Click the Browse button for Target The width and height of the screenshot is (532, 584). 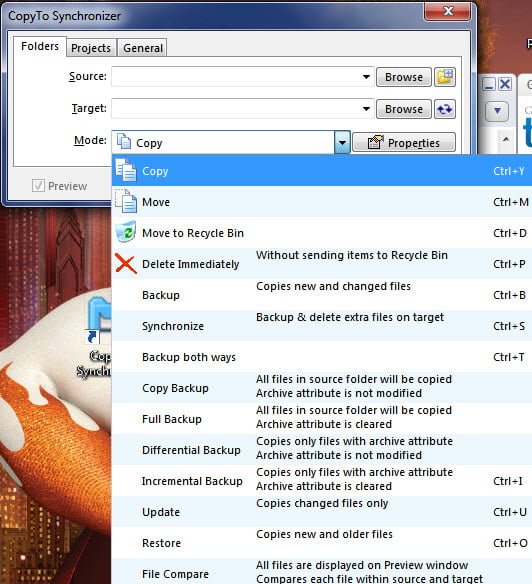pyautogui.click(x=404, y=109)
